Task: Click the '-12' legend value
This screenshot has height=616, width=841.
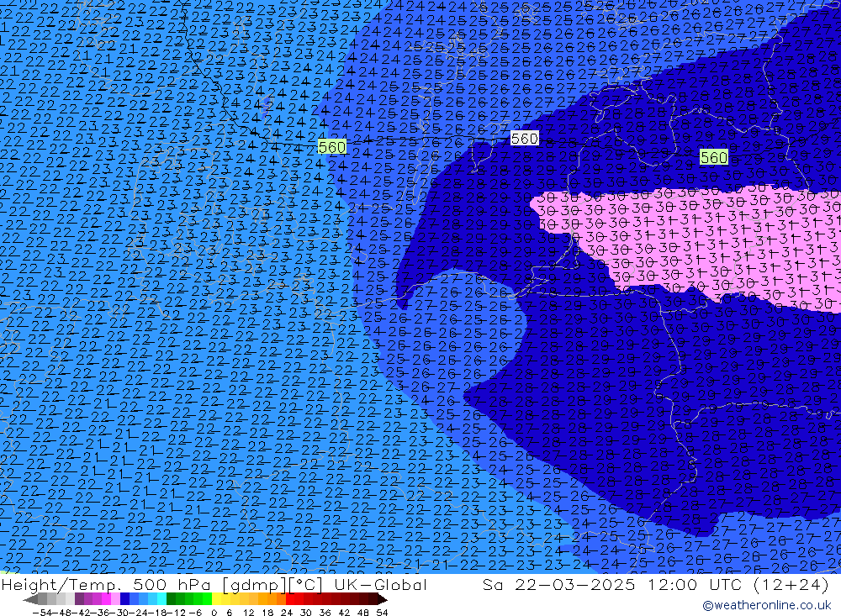Action: 176,613
